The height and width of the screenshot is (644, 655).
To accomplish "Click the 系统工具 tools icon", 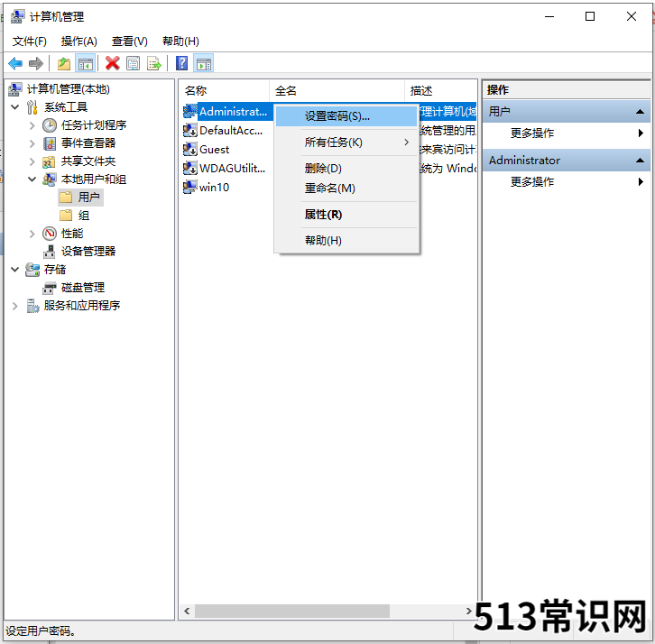I will point(32,107).
